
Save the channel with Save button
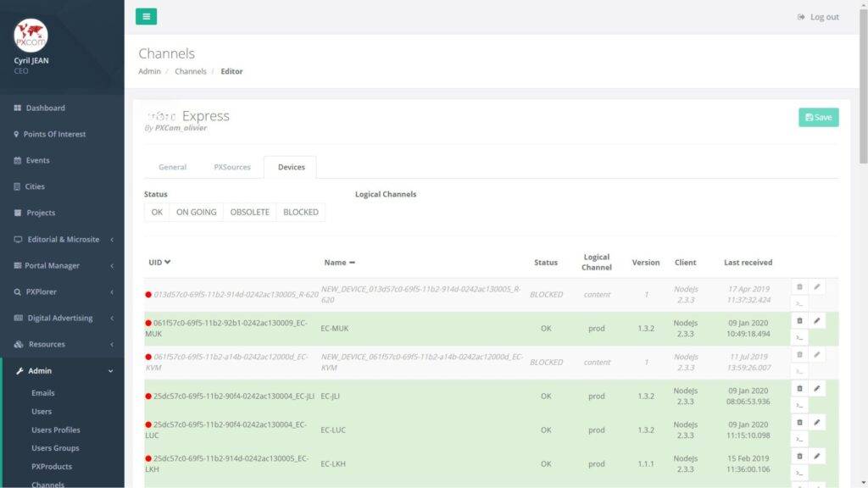818,117
